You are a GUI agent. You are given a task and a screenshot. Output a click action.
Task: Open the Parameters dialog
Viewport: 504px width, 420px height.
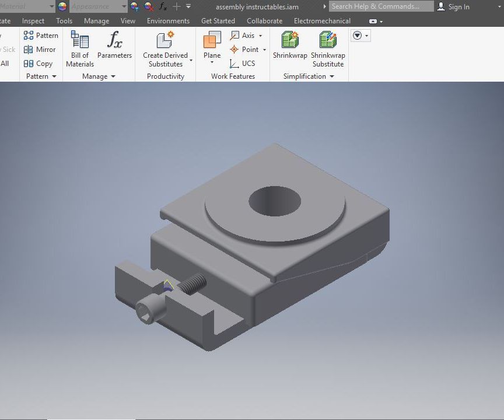coord(115,47)
